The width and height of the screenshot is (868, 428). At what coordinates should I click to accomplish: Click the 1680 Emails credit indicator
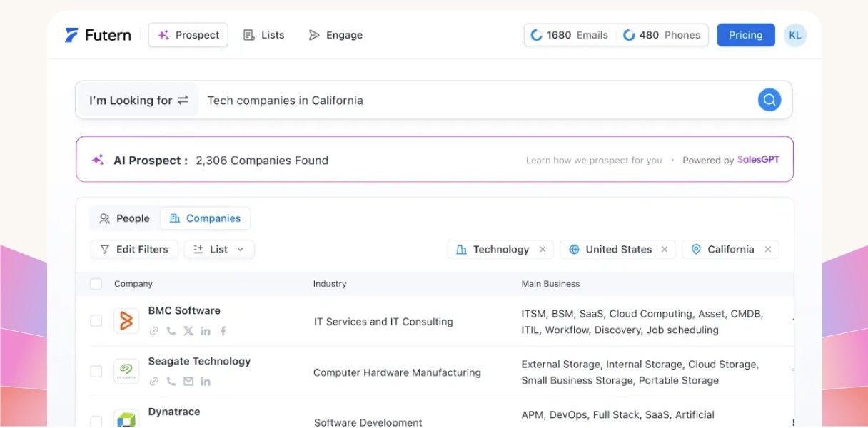click(x=570, y=35)
